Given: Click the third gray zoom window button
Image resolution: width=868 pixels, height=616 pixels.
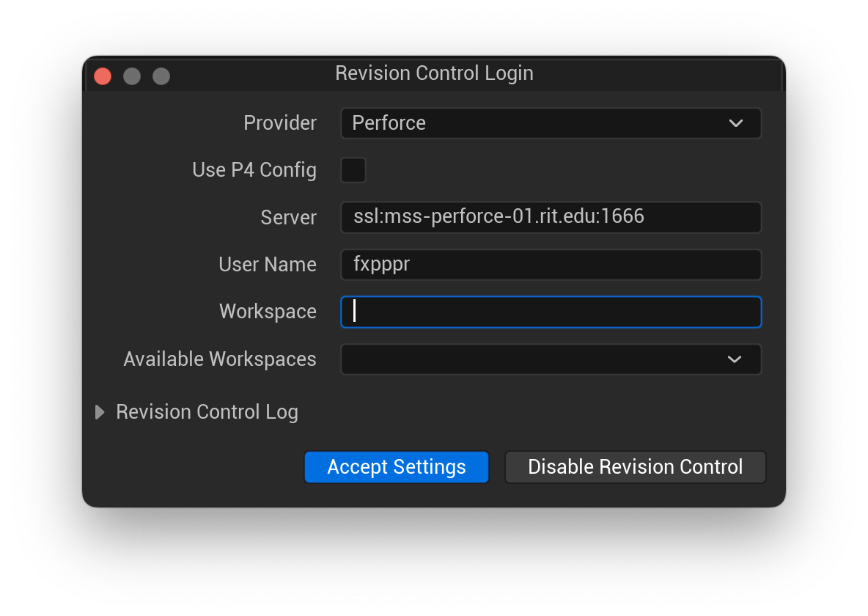Looking at the screenshot, I should click(161, 76).
